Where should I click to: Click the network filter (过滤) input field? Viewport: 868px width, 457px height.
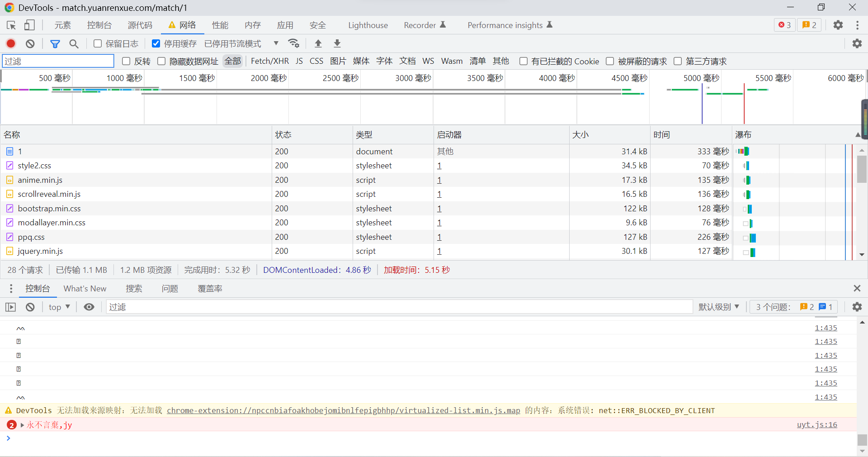point(58,61)
